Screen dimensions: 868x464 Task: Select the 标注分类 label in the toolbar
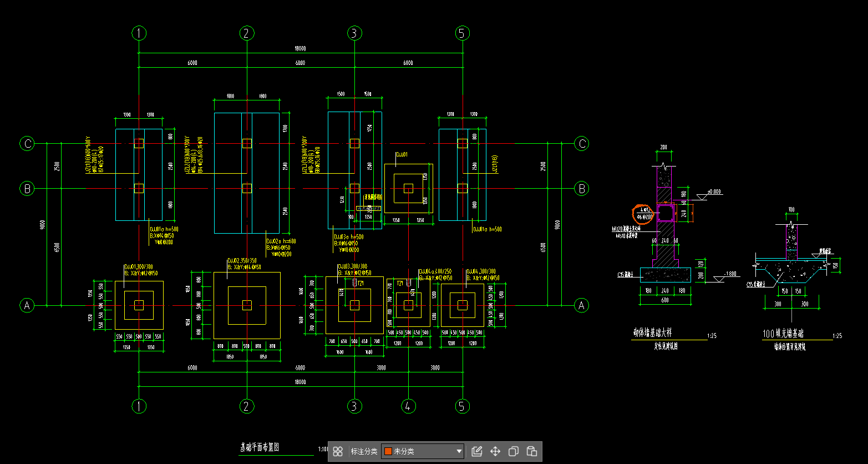364,451
